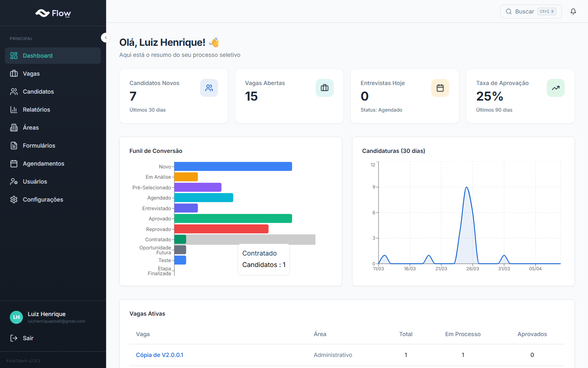Viewport: 588px width, 368px height.
Task: Click the Buscar search field
Action: click(531, 11)
